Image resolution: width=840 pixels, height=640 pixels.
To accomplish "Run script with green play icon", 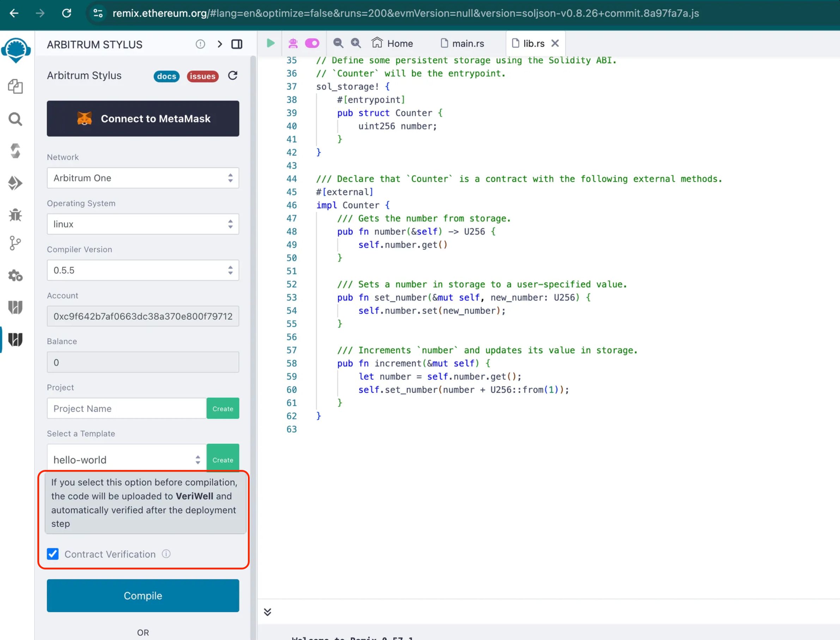I will point(271,43).
